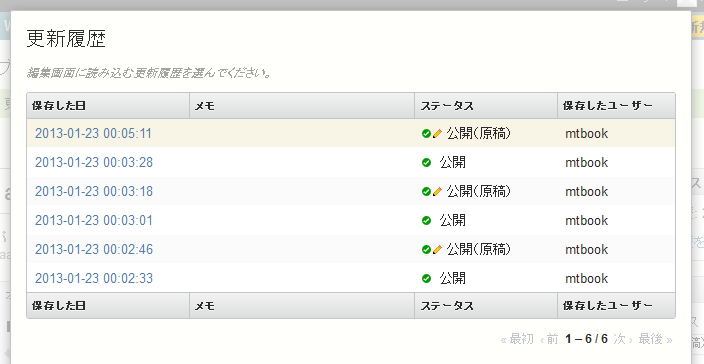Select oldest revision 2013-01-23 00:02:33

[x=94, y=279]
